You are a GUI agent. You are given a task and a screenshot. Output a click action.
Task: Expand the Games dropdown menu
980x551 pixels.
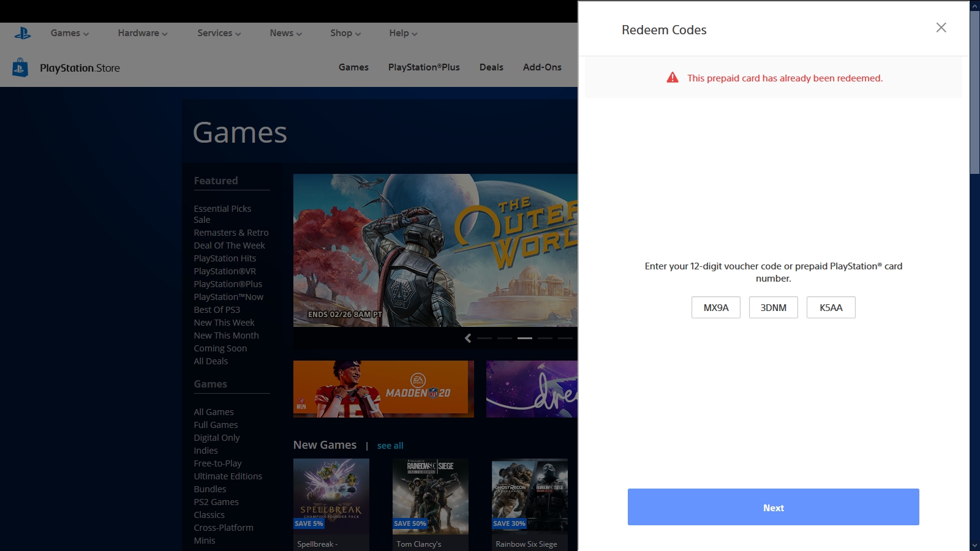(x=69, y=33)
